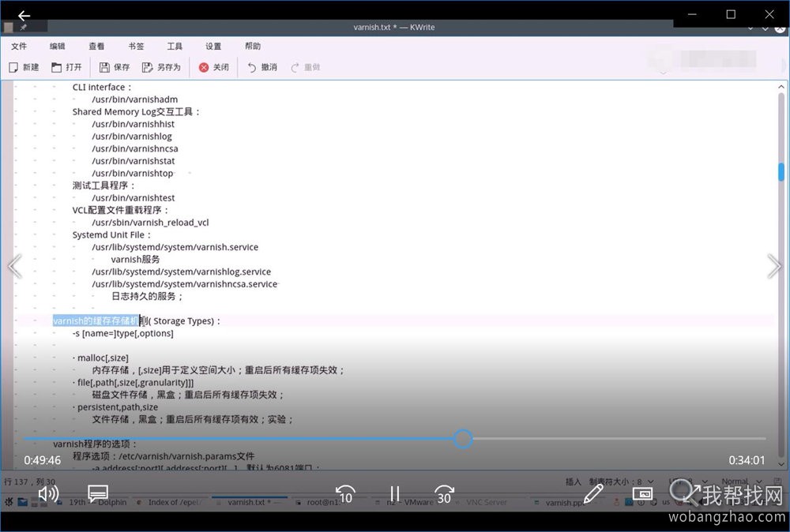Click the /usr/bin/varnishtest line
This screenshot has width=790, height=532.
click(133, 198)
